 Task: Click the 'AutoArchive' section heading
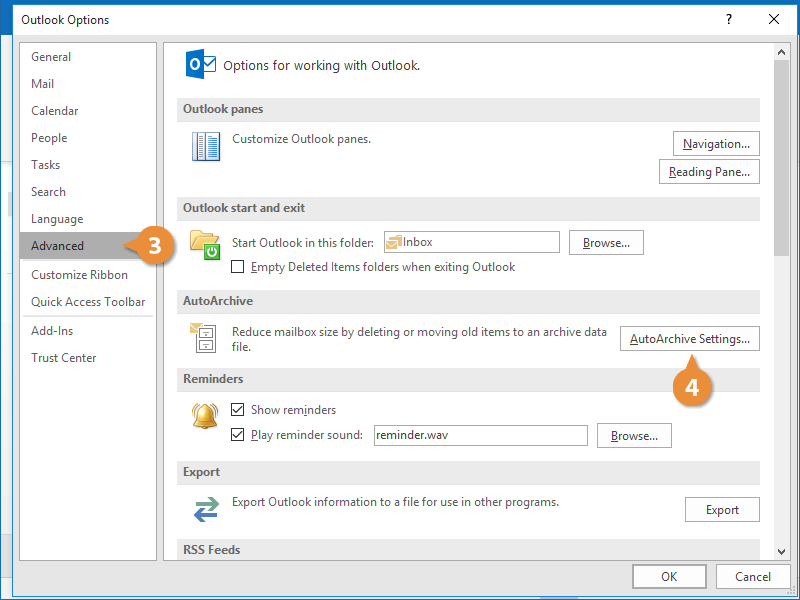218,301
